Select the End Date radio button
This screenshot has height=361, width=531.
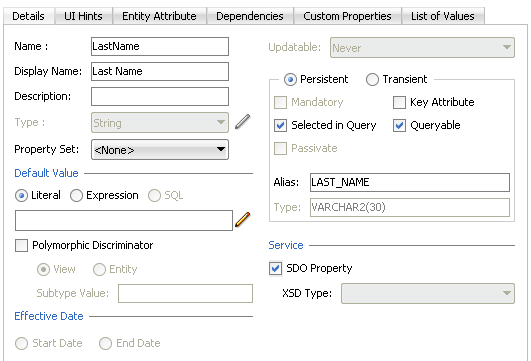[x=105, y=343]
